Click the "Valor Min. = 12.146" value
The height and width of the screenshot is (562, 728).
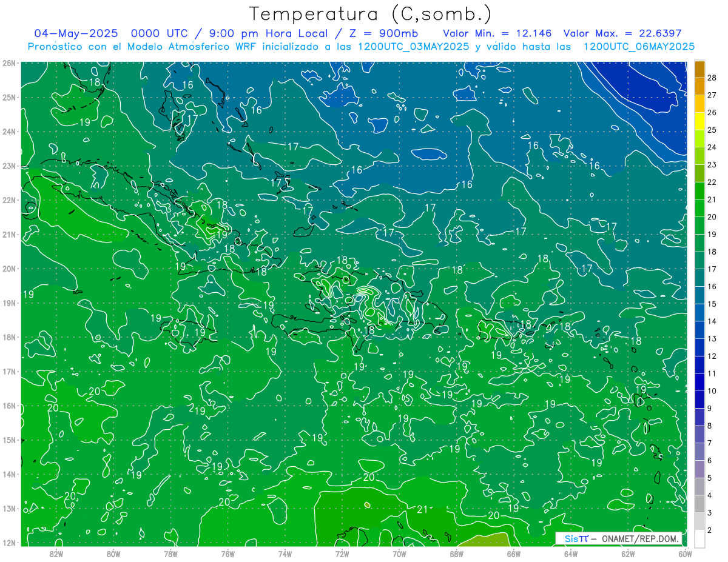coord(497,33)
